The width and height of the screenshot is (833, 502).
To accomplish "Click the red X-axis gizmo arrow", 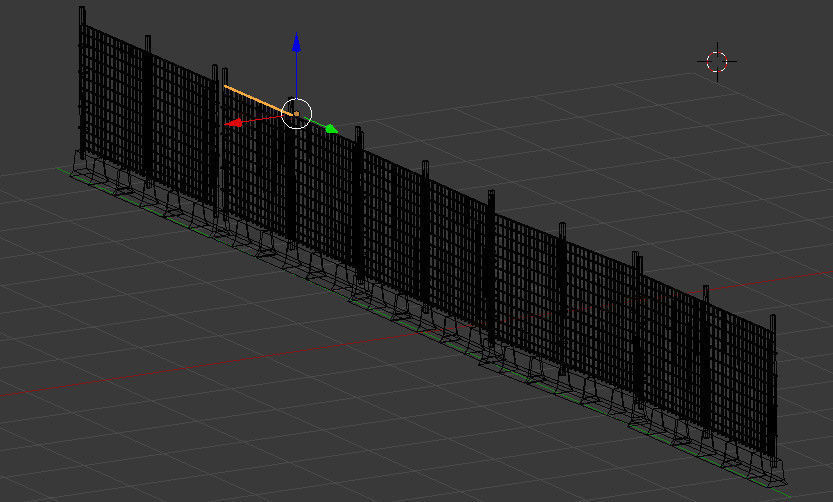I will coord(233,123).
